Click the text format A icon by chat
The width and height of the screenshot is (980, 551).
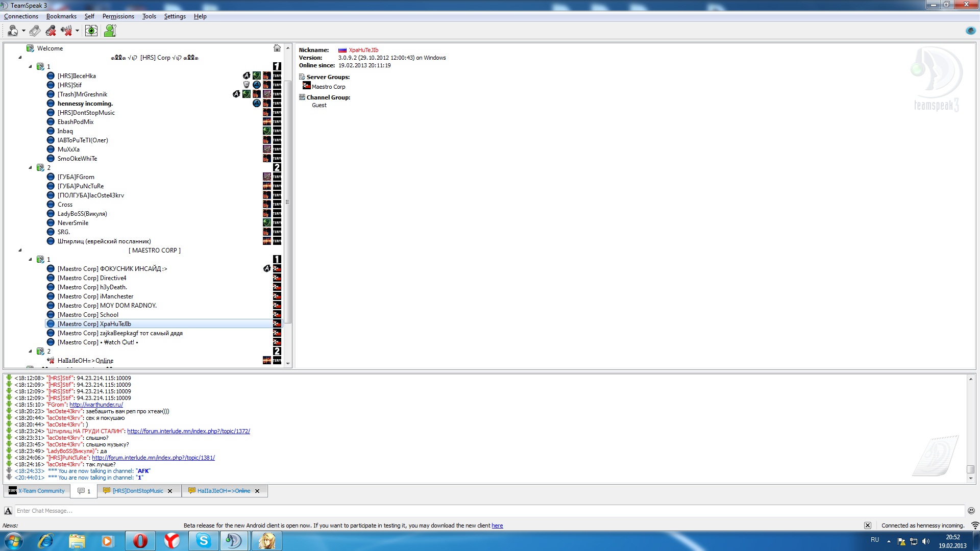point(8,511)
